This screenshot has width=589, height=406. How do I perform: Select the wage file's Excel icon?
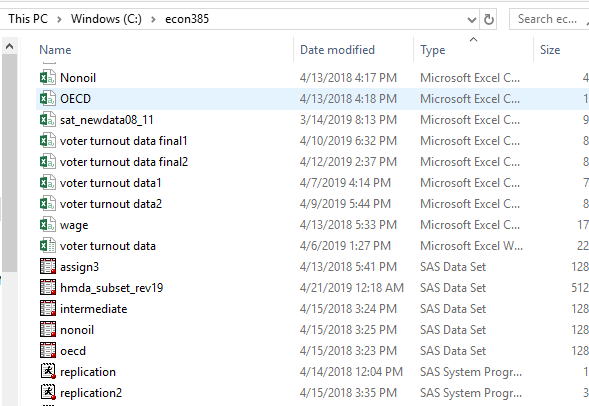pyautogui.click(x=48, y=225)
